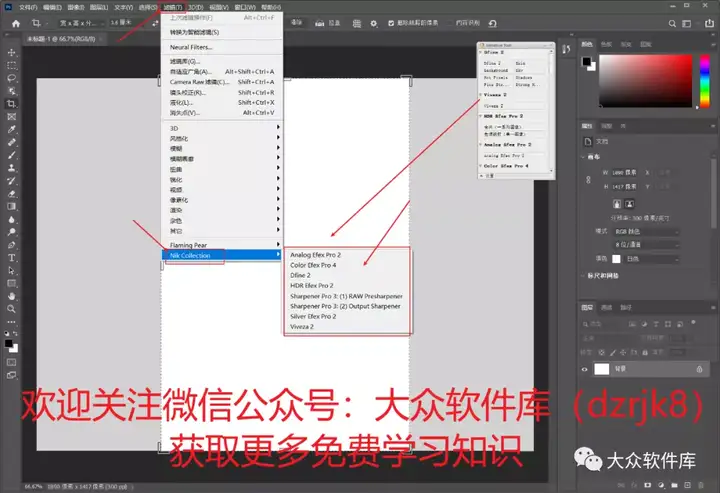Click the lock icon on Background layer
720x493 pixels.
699,369
